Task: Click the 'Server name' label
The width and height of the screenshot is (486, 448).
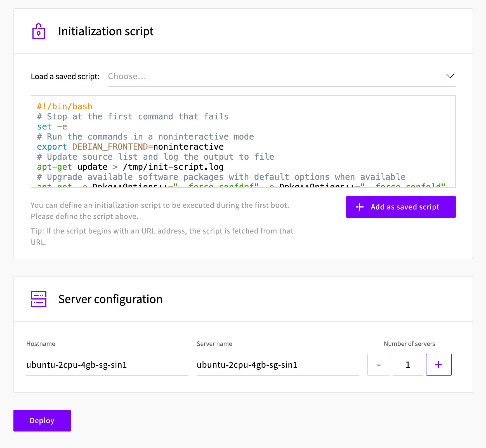Action: tap(214, 344)
